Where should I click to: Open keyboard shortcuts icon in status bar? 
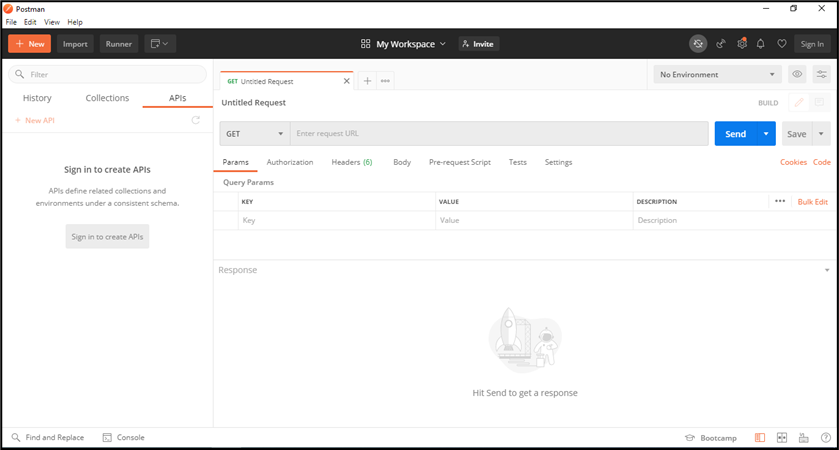pos(804,438)
